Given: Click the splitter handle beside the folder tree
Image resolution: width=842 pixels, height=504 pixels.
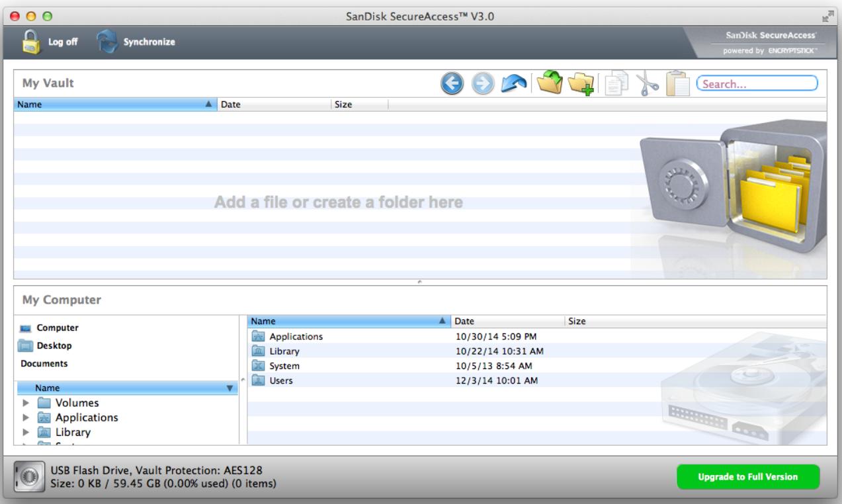Looking at the screenshot, I should tap(242, 379).
